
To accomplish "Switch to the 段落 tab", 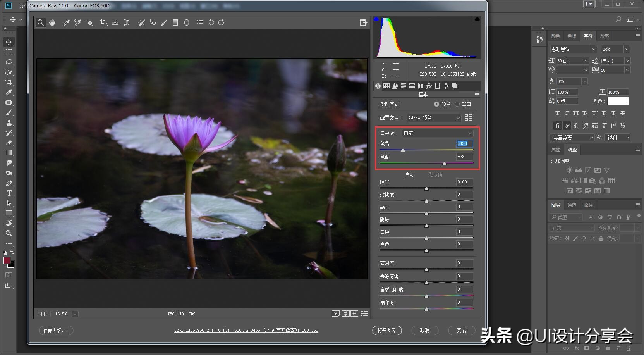I will click(x=604, y=36).
